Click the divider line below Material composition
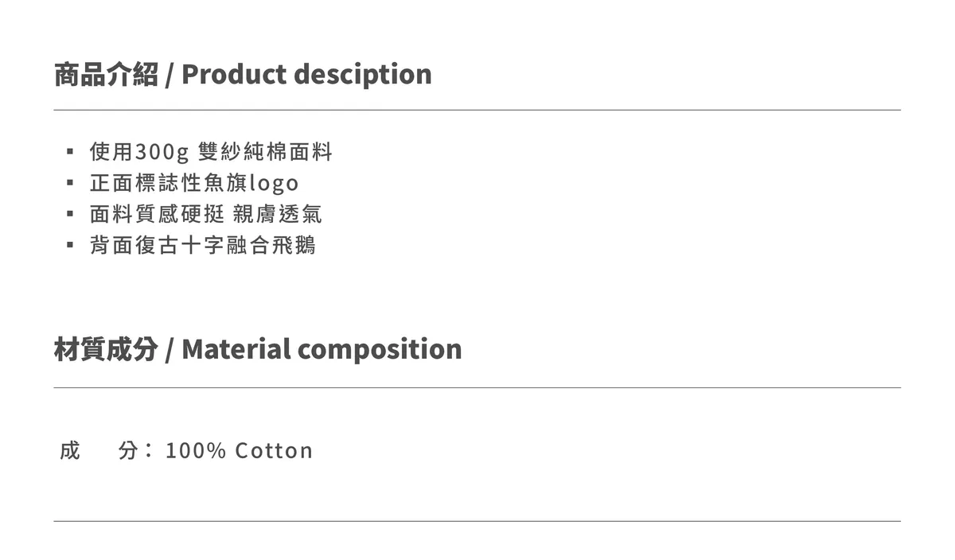 [x=477, y=387]
